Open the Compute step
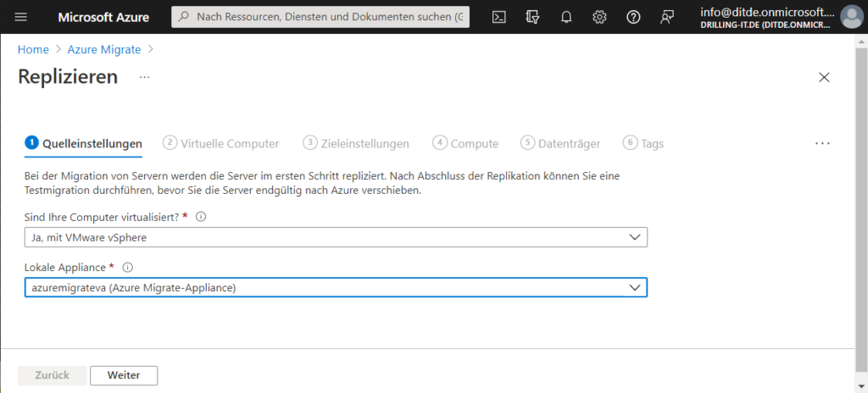This screenshot has width=868, height=393. (x=465, y=143)
